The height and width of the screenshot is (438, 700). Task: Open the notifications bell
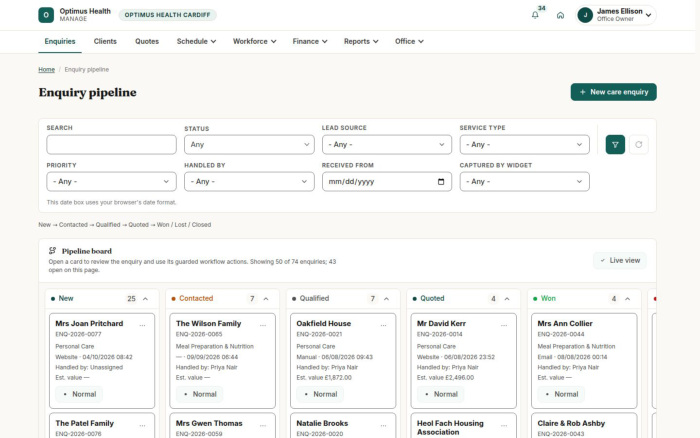point(535,15)
